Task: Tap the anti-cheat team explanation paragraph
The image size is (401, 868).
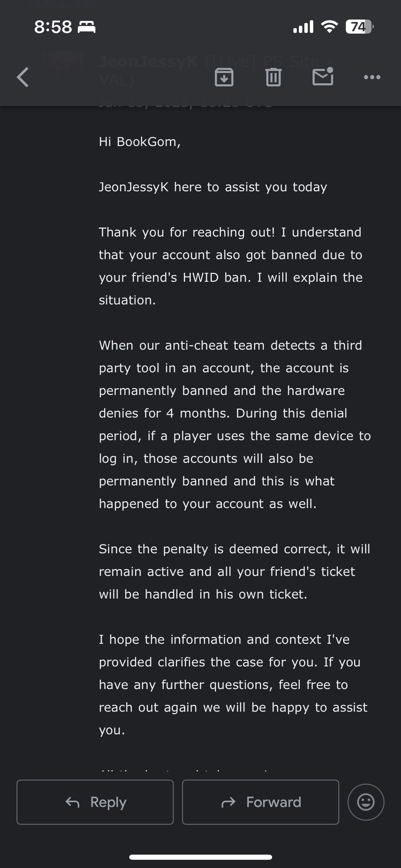Action: click(x=234, y=424)
